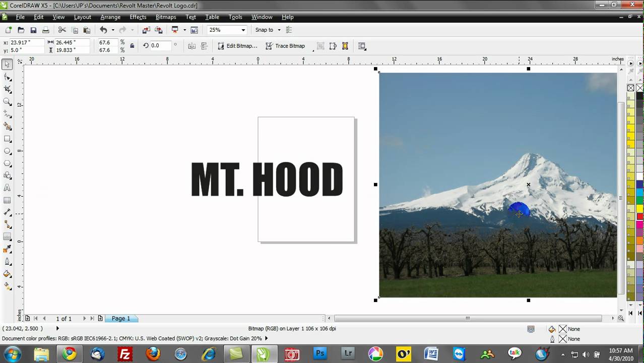Image resolution: width=644 pixels, height=363 pixels.
Task: Click the Save icon
Action: [33, 30]
